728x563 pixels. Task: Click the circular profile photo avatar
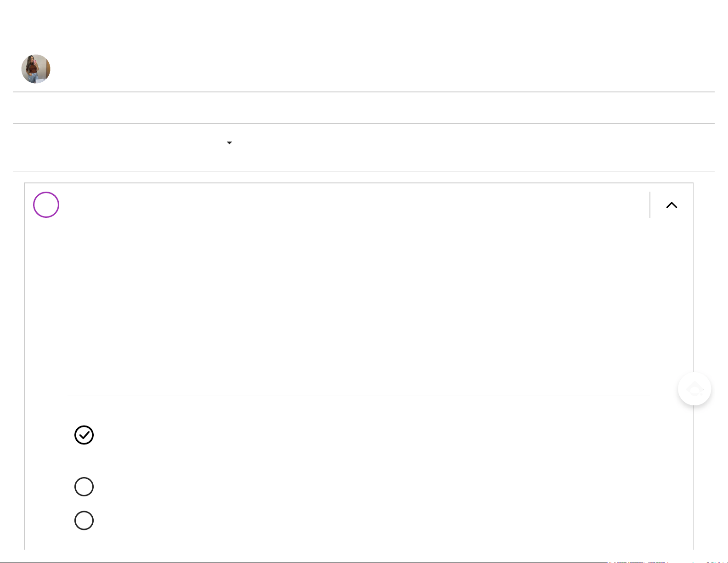(x=36, y=69)
